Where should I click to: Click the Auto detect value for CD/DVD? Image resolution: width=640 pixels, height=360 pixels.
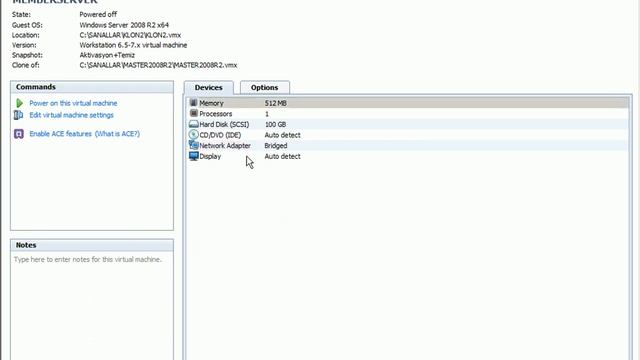(282, 135)
